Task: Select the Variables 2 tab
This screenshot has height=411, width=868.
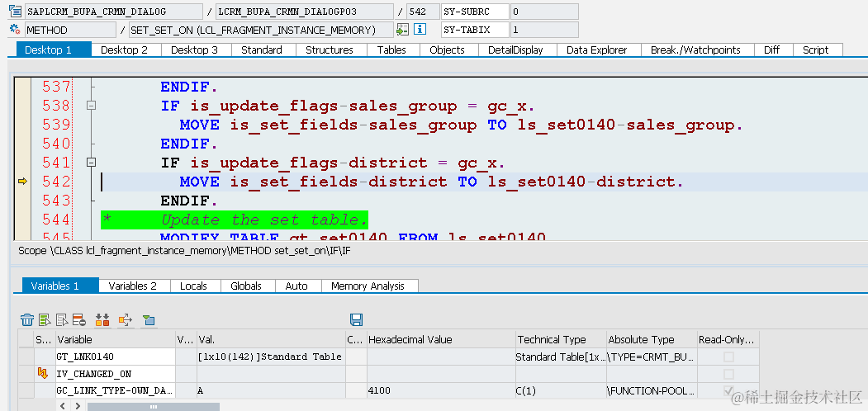Action: [134, 286]
